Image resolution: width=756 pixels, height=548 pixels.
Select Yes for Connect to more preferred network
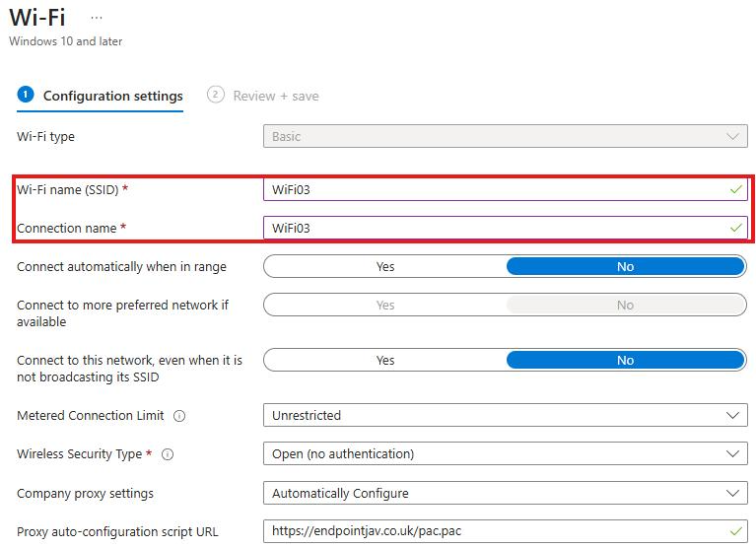click(x=385, y=306)
